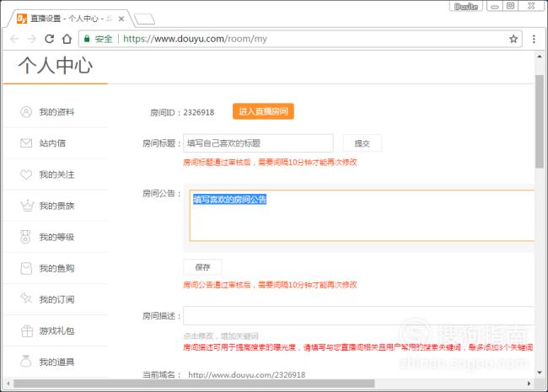The height and width of the screenshot is (392, 548).
Task: Click 游戏礼包 gift box icon
Action: point(27,330)
